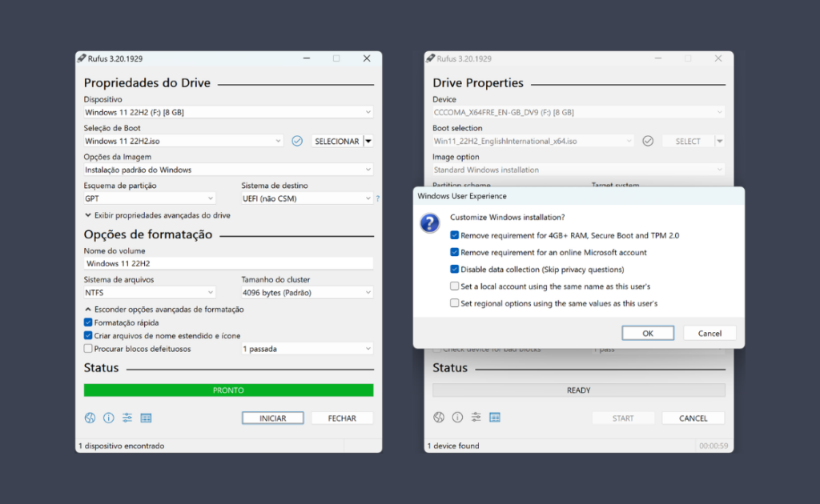Click checksum checkmark icon beside Windows 11 22H2.iso
Screen dimensions: 820x504
(x=297, y=141)
